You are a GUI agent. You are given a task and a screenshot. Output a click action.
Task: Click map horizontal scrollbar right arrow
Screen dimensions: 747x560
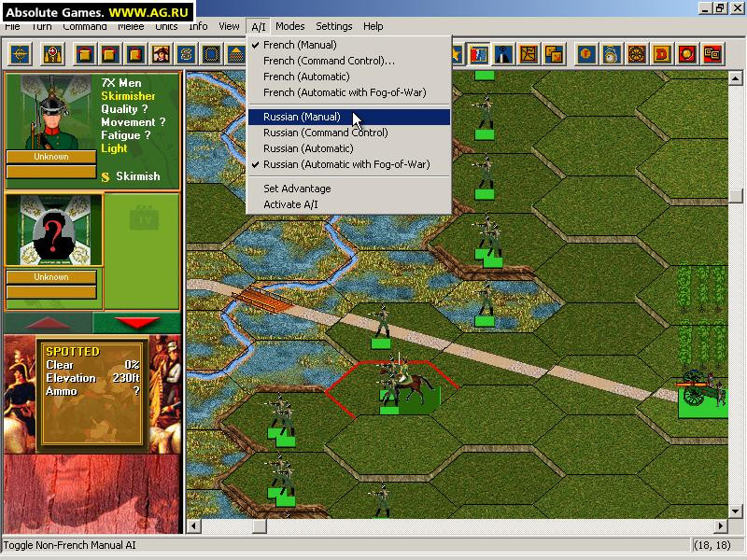tap(721, 526)
